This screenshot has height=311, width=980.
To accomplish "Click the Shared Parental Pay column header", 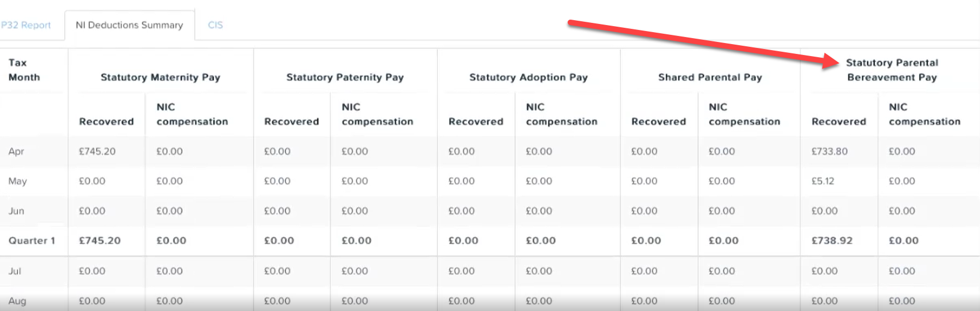I will pos(710,77).
